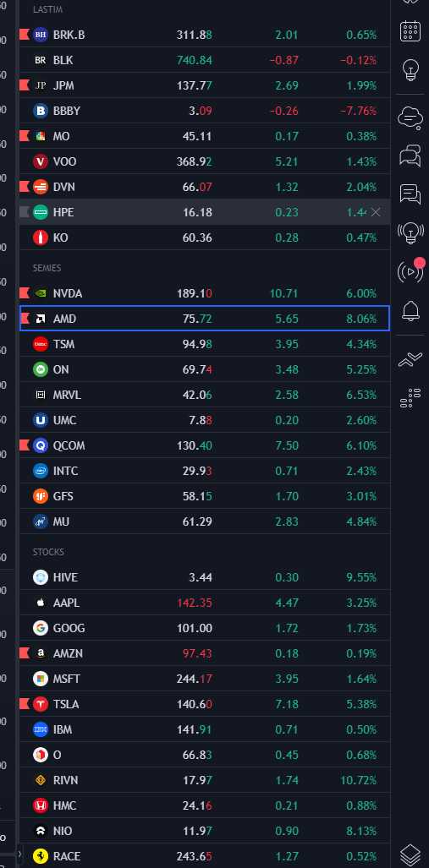Open the Streams broadcast icon with red dot

(410, 270)
